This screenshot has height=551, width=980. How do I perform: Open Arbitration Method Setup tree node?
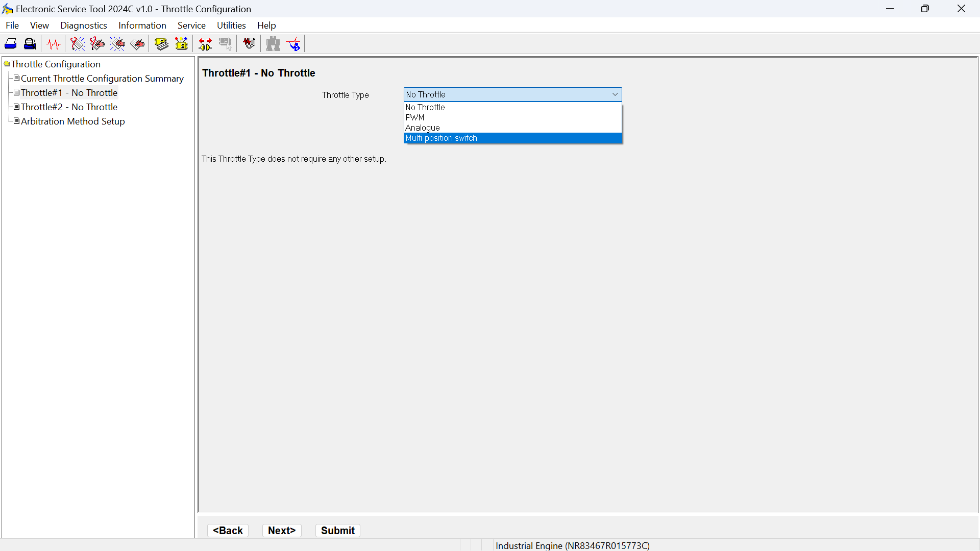pyautogui.click(x=73, y=121)
